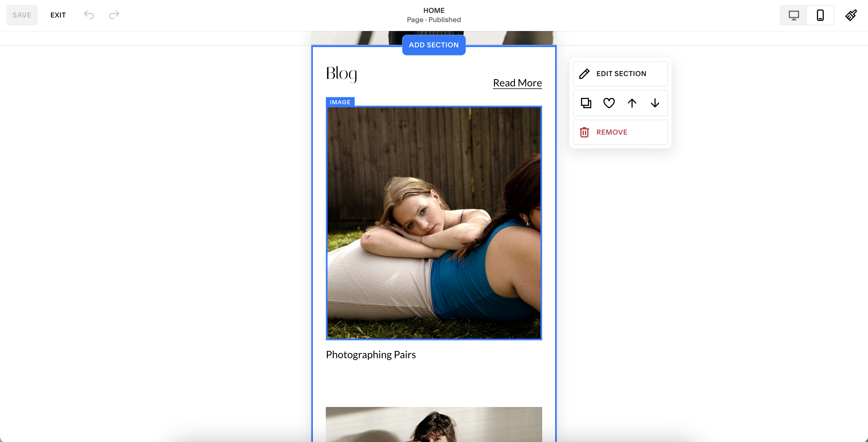Duplicate the section using the copy icon
Viewport: 868px width, 442px height.
(x=586, y=103)
